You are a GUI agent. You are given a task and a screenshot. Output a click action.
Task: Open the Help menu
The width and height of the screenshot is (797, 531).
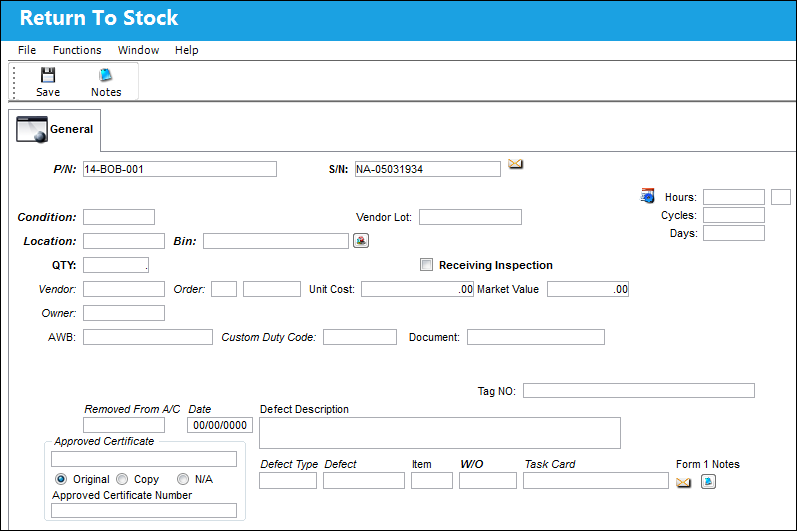click(x=187, y=50)
